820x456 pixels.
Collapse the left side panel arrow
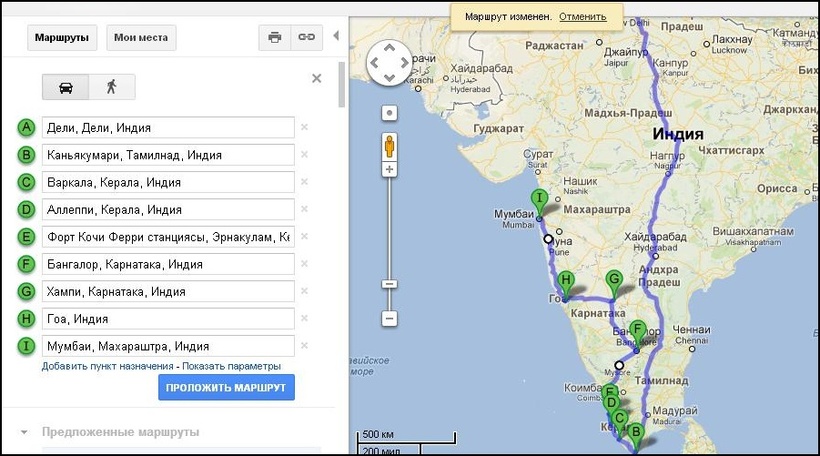click(x=336, y=36)
